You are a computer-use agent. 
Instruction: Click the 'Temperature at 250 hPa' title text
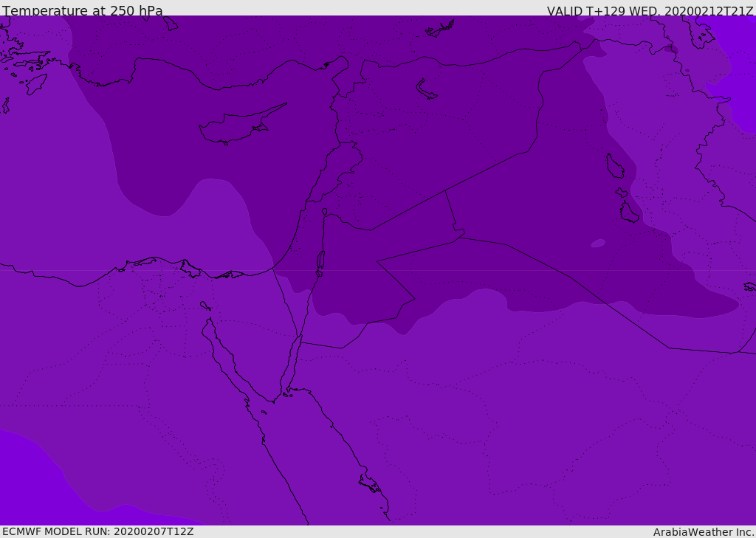83,10
